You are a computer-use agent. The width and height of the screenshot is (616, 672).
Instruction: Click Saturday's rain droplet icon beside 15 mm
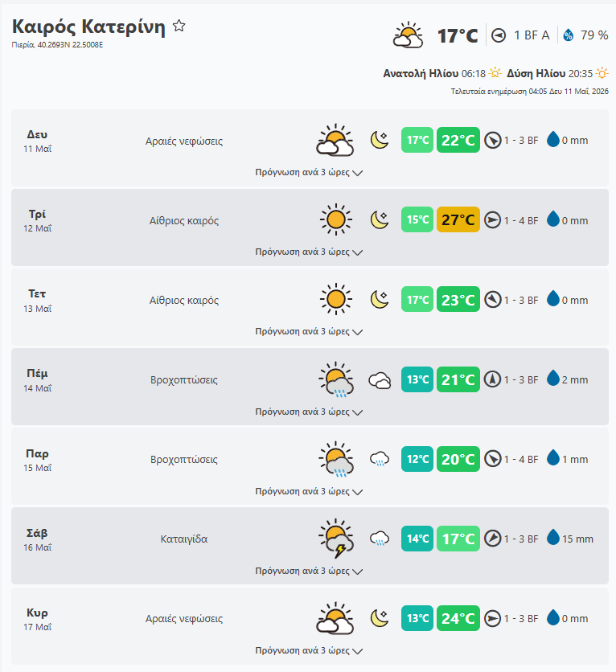553,538
